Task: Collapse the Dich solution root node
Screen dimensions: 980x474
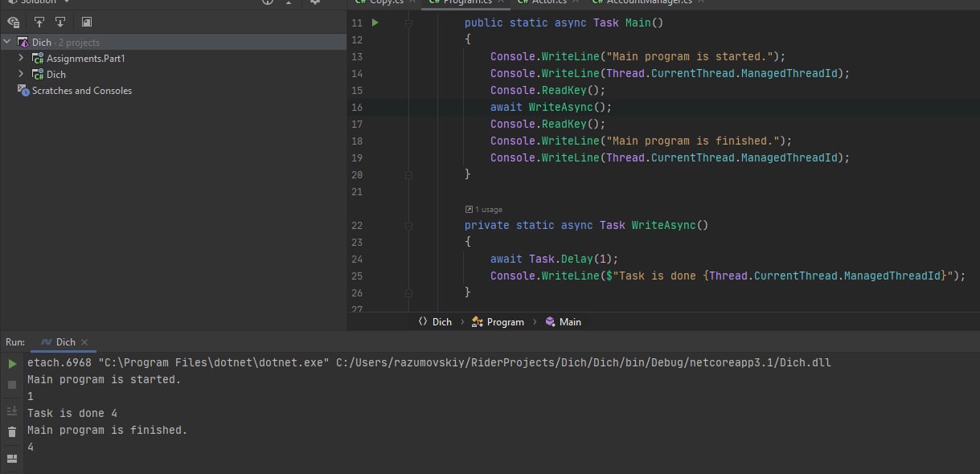Action: (7, 42)
